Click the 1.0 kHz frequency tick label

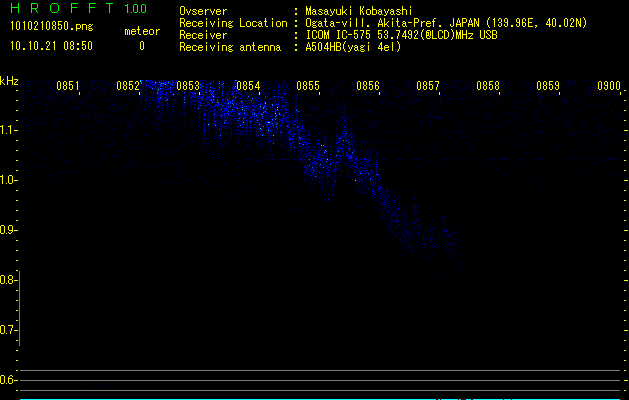(7, 180)
